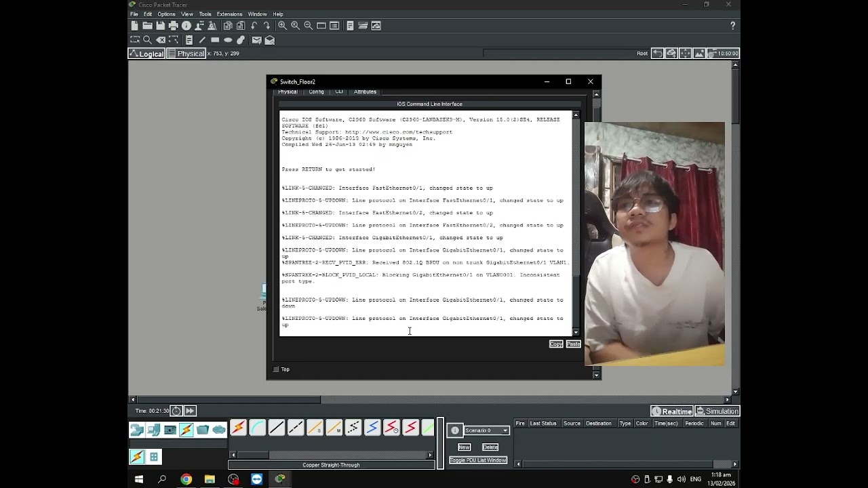Viewport: 868px width, 488px height.
Task: Open a file with the folder icon
Action: coord(147,26)
